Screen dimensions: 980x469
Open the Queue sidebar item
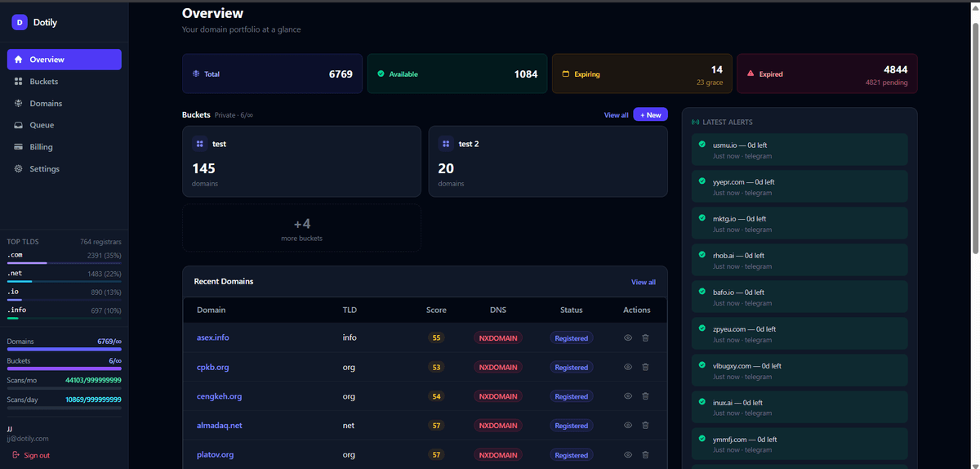pyautogui.click(x=65, y=125)
